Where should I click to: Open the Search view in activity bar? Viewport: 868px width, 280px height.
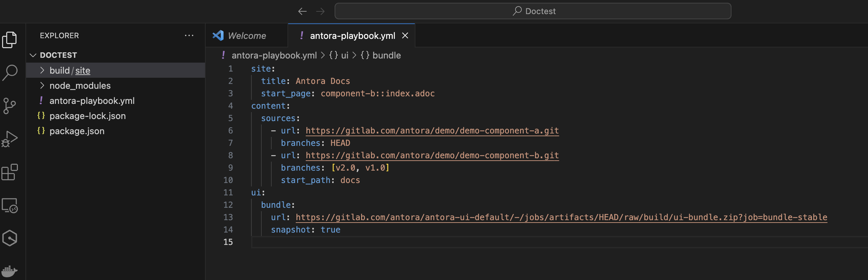pyautogui.click(x=10, y=73)
